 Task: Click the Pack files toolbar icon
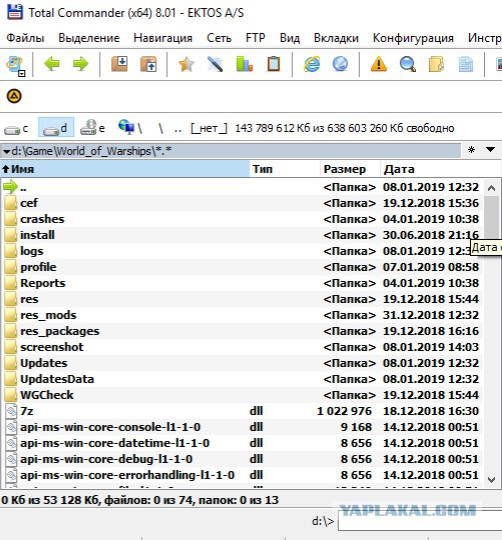coord(119,64)
